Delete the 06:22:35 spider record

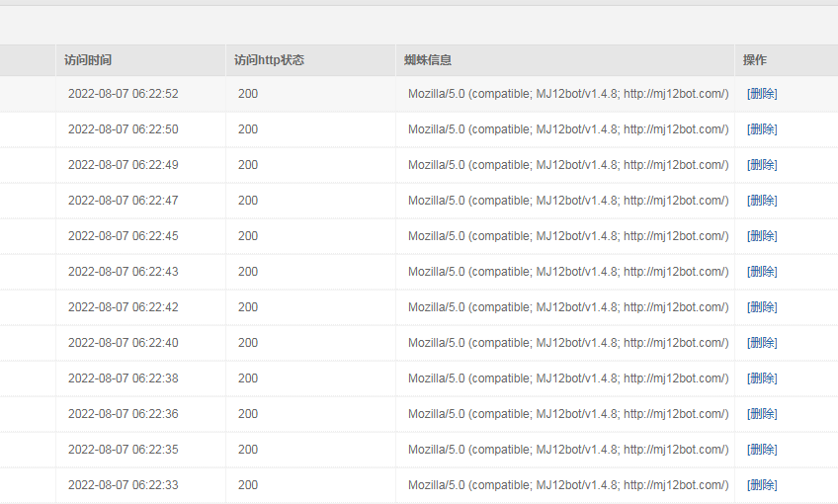pos(762,450)
